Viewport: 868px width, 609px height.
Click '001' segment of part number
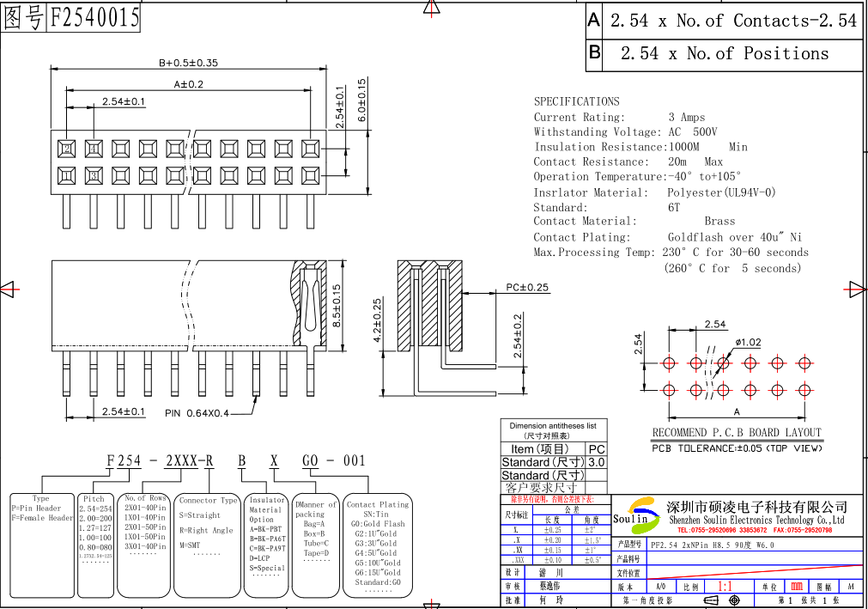point(355,460)
